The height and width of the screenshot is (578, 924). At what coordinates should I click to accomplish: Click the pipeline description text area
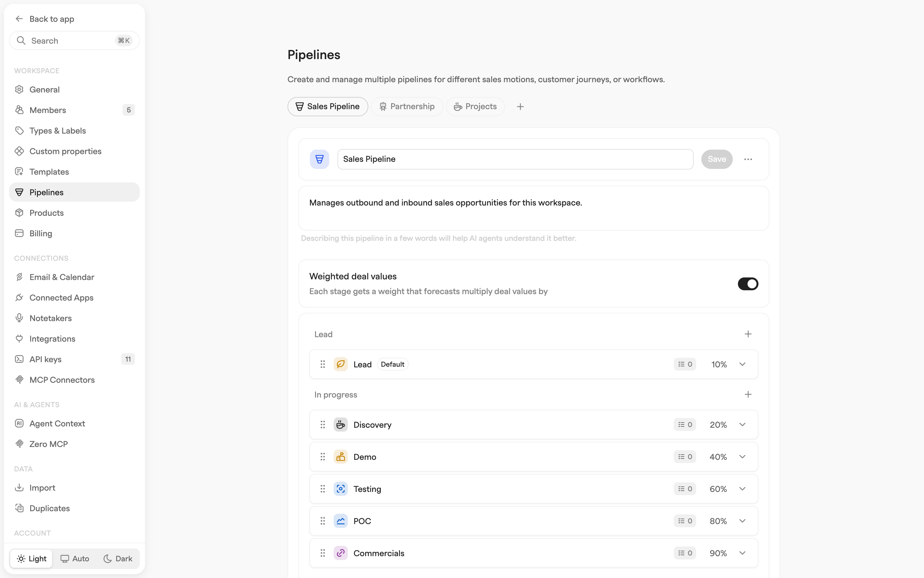534,208
